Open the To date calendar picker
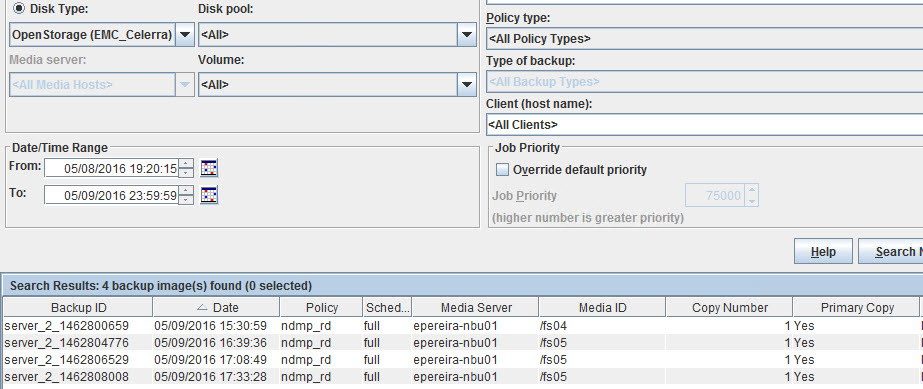The width and height of the screenshot is (923, 389). [209, 195]
